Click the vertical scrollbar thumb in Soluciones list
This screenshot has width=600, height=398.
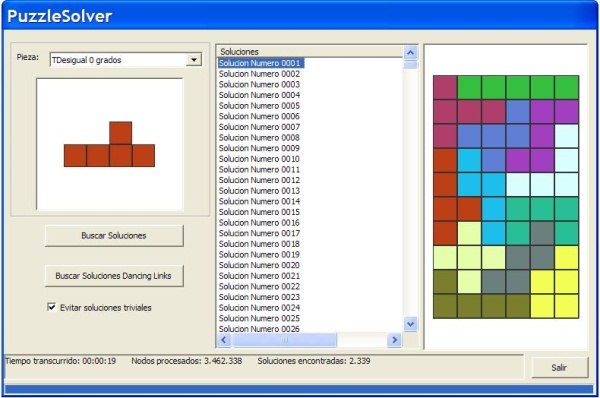pyautogui.click(x=411, y=65)
